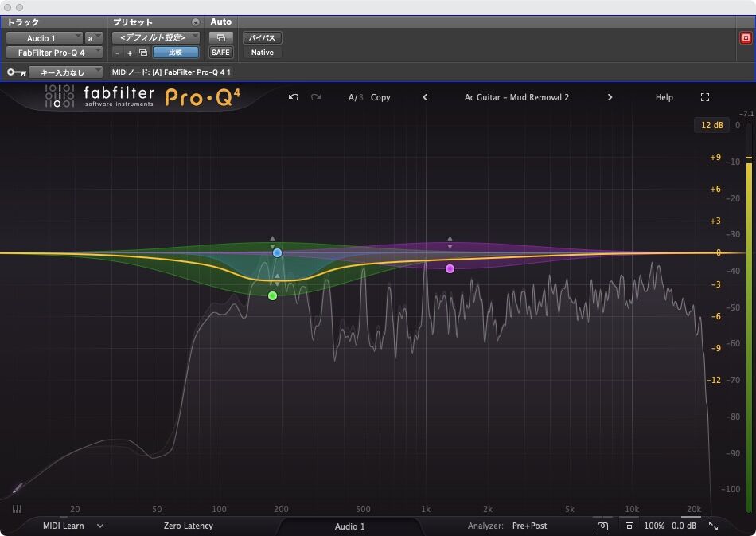Click the 200 frequency axis label
The width and height of the screenshot is (756, 536).
(x=281, y=509)
